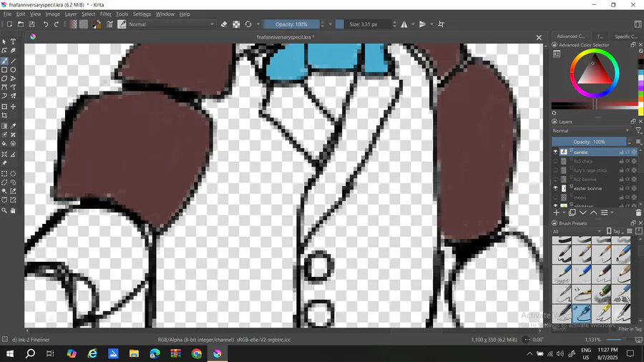Image resolution: width=644 pixels, height=362 pixels.
Task: Select the Rectangular Selection tool
Action: coord(4,174)
